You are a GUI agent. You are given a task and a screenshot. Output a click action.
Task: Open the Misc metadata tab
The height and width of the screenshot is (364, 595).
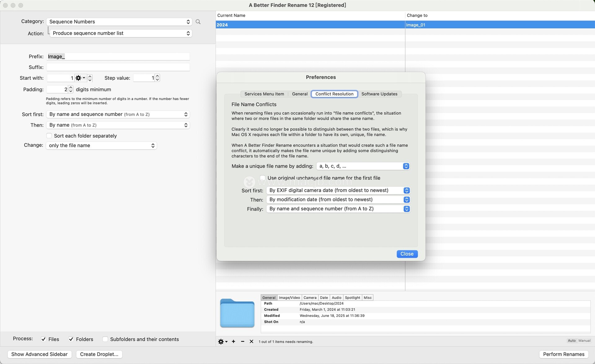[x=368, y=298]
